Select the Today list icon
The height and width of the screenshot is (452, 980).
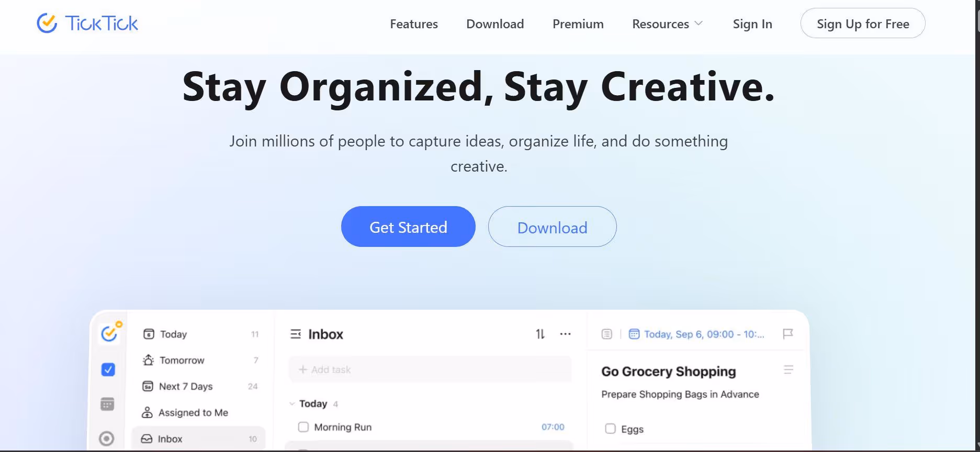149,334
